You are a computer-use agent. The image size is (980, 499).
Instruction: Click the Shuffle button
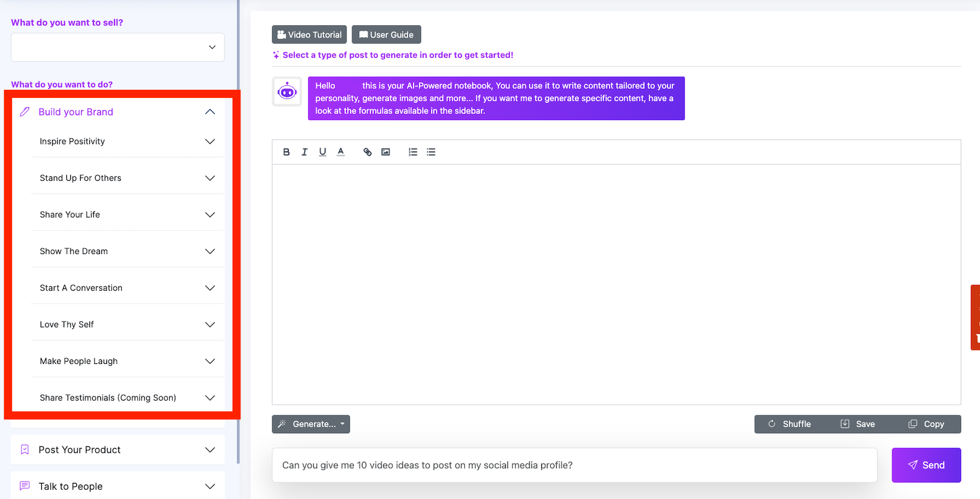(x=789, y=424)
